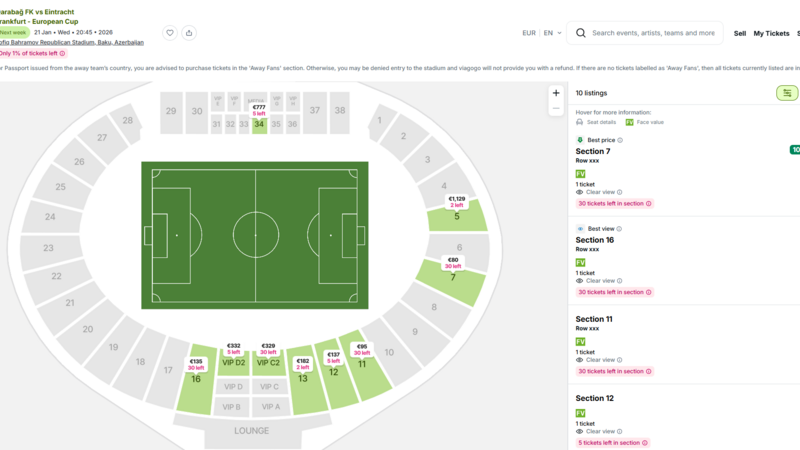Viewport: 800px width, 450px height.
Task: Open the Sell menu item
Action: pos(740,33)
